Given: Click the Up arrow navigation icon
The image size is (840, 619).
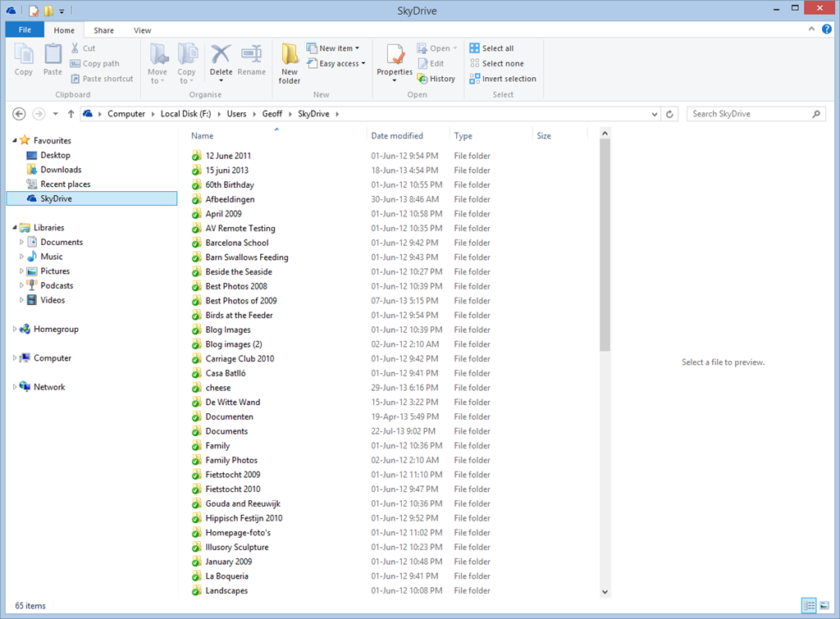Looking at the screenshot, I should tap(71, 114).
